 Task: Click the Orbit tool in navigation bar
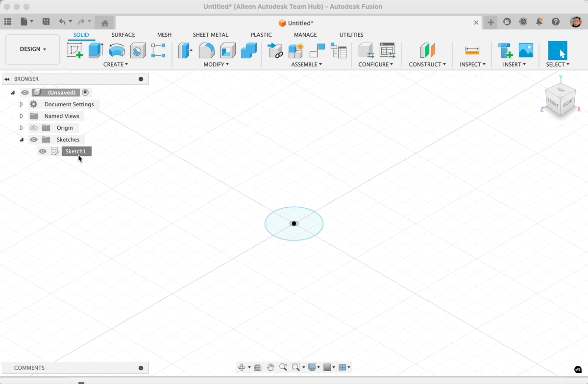[242, 367]
